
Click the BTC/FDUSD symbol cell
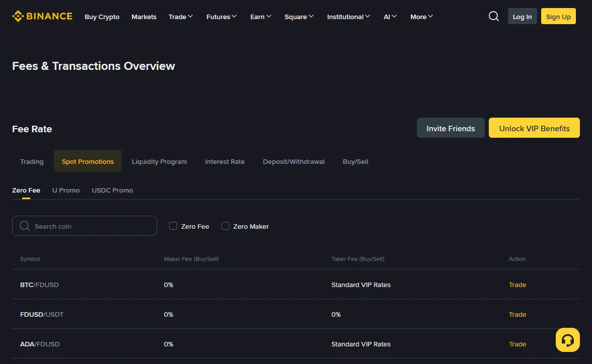click(39, 285)
